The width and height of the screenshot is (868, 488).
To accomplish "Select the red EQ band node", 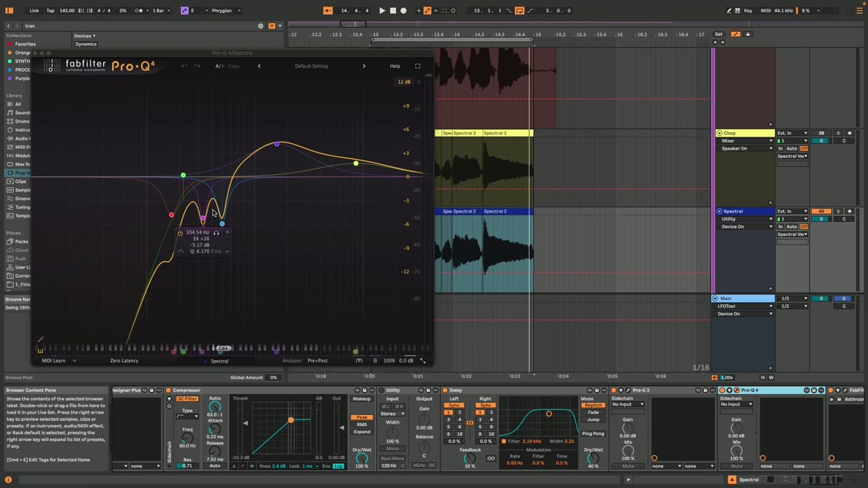I will pyautogui.click(x=171, y=215).
